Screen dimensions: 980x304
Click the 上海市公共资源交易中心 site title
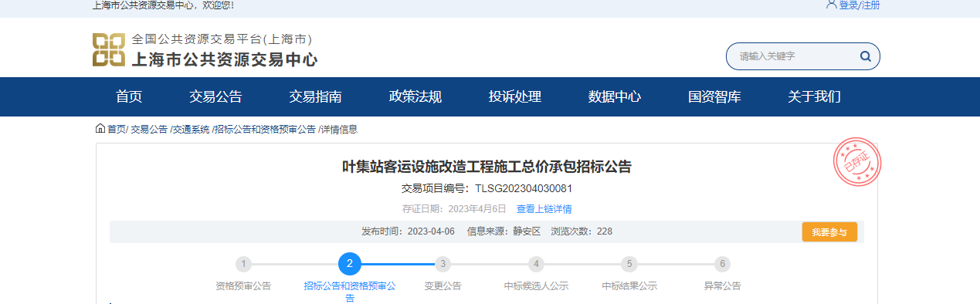224,59
